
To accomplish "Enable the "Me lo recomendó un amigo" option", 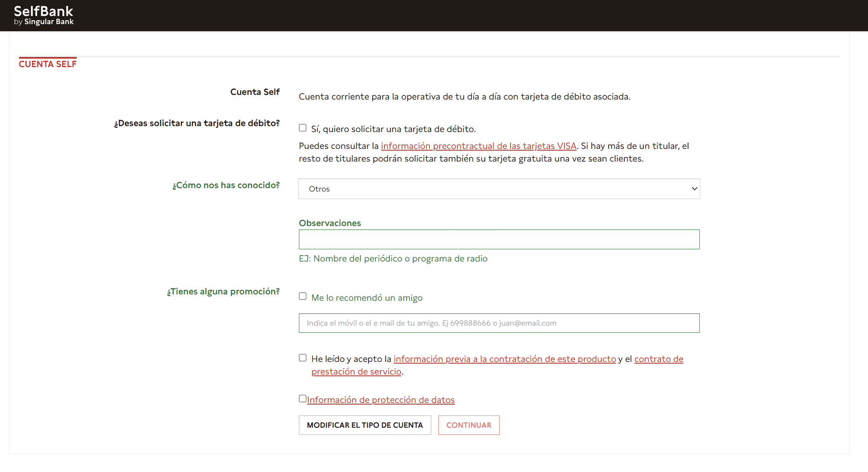I will [302, 296].
